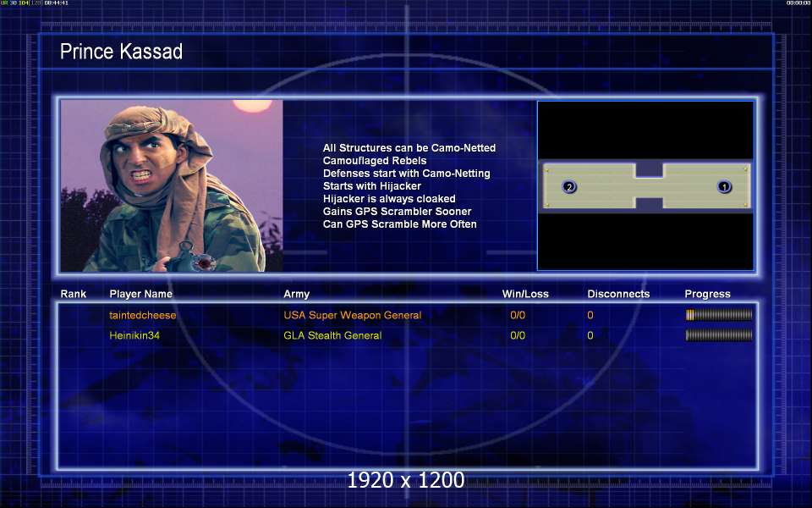Click the Player Name column header
Viewport: 812px width, 508px height.
click(x=141, y=294)
